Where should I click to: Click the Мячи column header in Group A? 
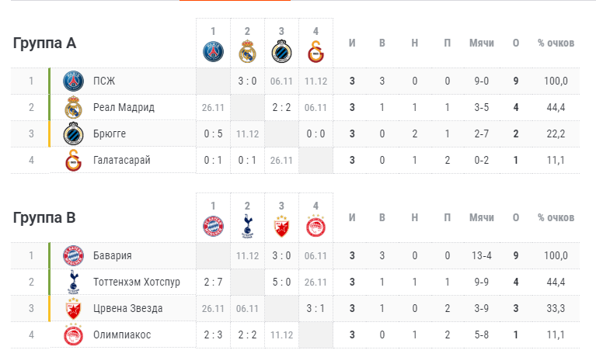481,43
